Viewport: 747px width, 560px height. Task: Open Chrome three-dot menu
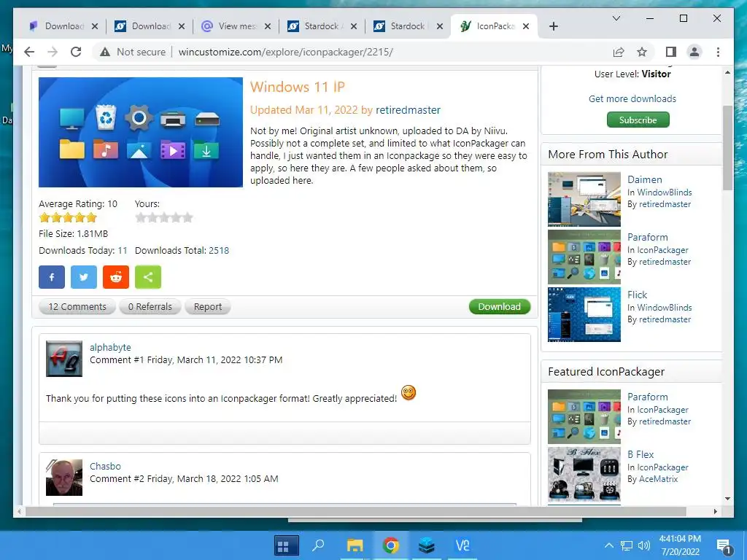pyautogui.click(x=718, y=52)
